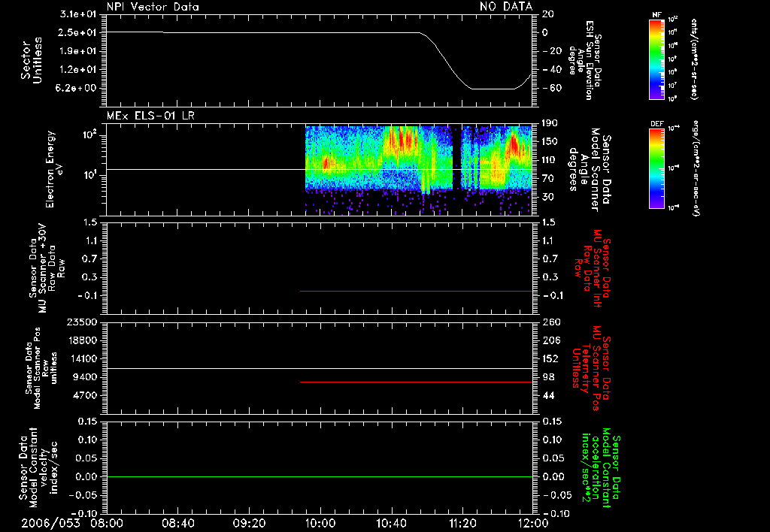Click the '4700' scanner position tick
This screenshot has height=532, width=770.
pyautogui.click(x=85, y=395)
